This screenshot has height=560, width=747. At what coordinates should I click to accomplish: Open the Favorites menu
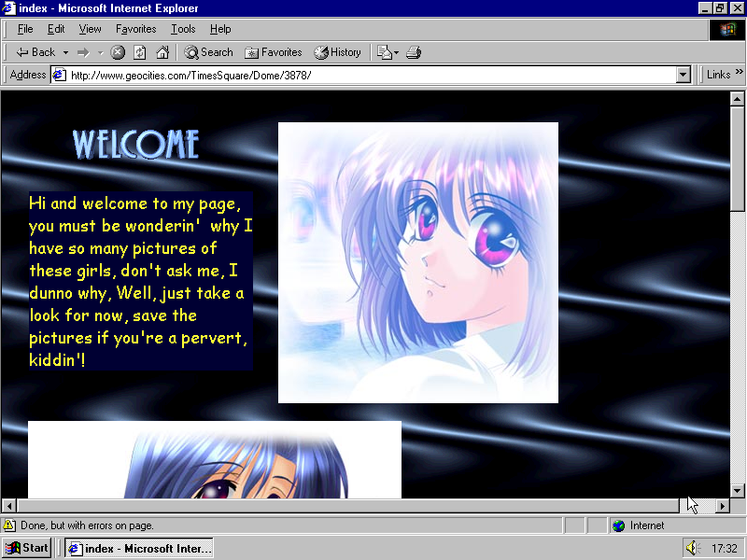[135, 29]
